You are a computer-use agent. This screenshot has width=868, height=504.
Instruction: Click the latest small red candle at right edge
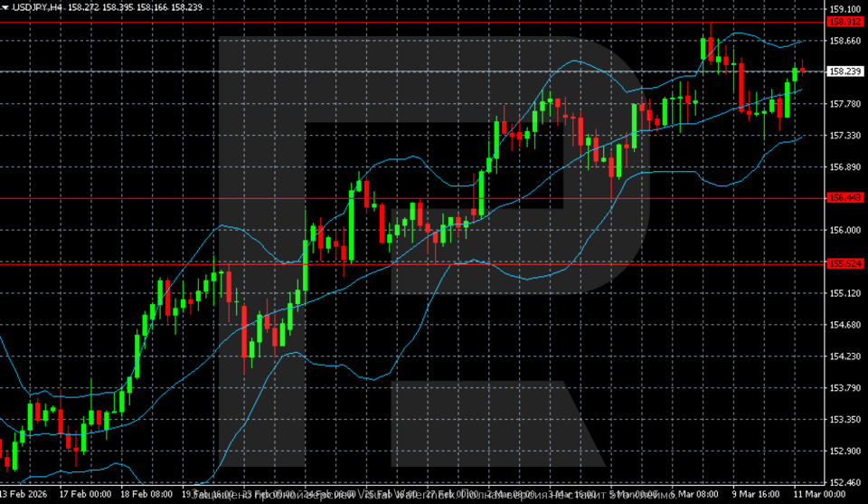803,70
